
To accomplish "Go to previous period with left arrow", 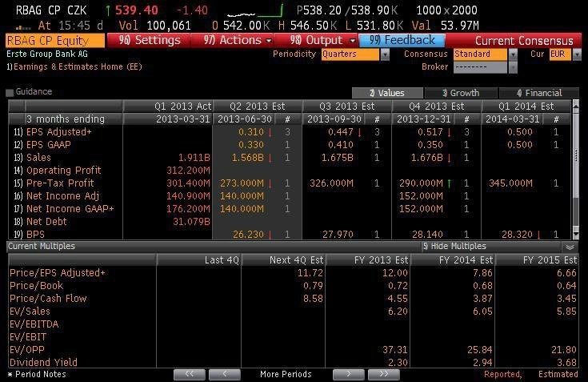I will coord(225,374).
